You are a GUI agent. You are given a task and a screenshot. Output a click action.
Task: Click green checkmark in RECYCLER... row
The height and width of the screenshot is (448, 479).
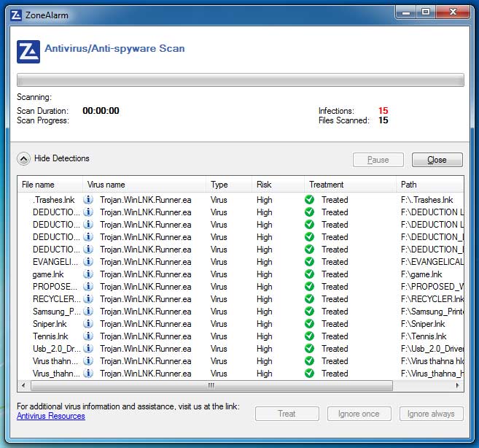tap(309, 298)
